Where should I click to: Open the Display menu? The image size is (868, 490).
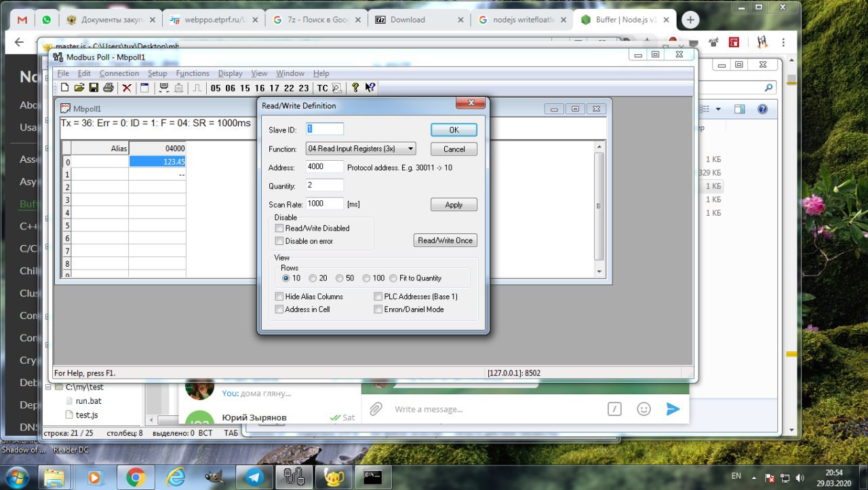231,73
